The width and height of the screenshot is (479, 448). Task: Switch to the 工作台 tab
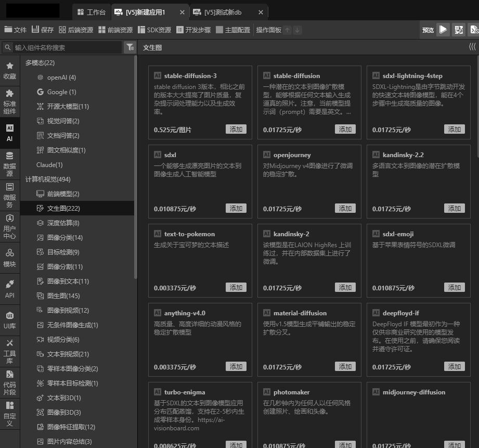(x=92, y=12)
